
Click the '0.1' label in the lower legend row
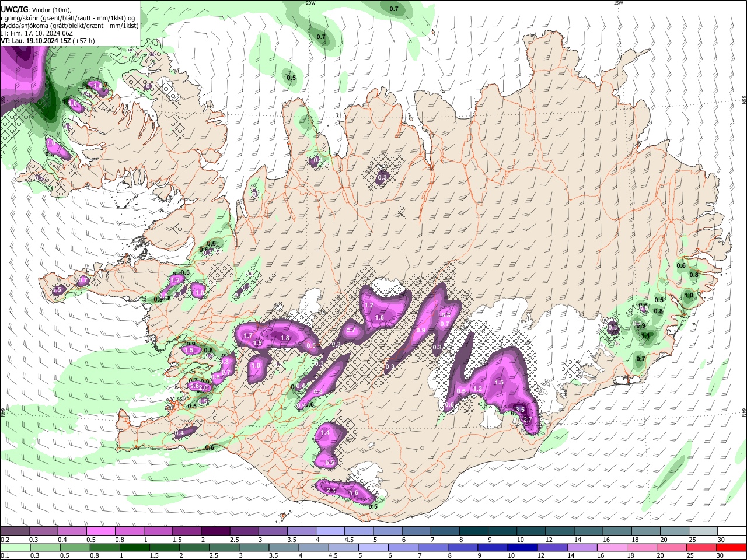(x=4, y=556)
